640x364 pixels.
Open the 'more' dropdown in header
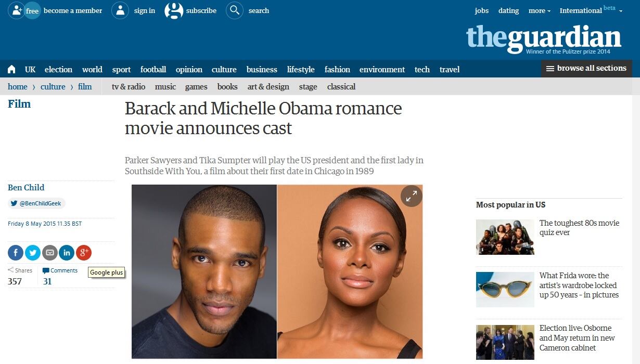coord(540,10)
